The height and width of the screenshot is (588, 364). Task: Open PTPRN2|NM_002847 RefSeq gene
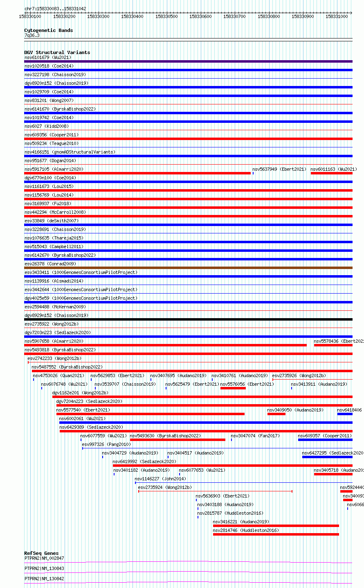coord(44,558)
